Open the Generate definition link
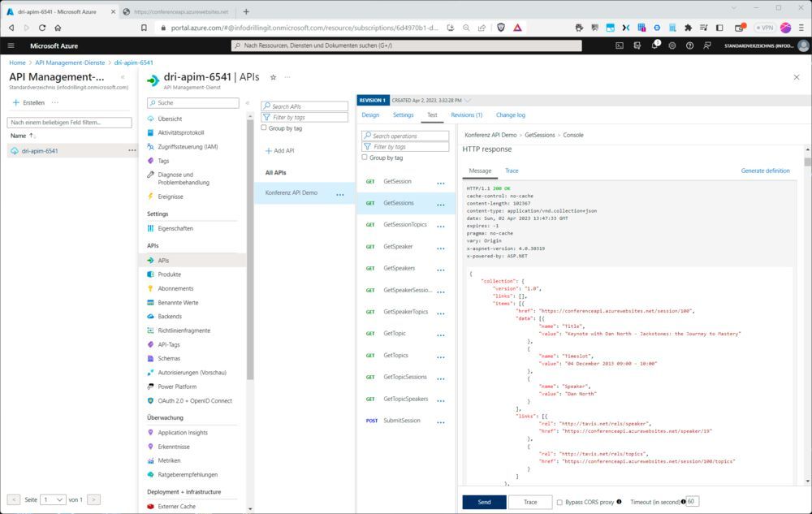Image resolution: width=812 pixels, height=514 pixels. point(767,171)
